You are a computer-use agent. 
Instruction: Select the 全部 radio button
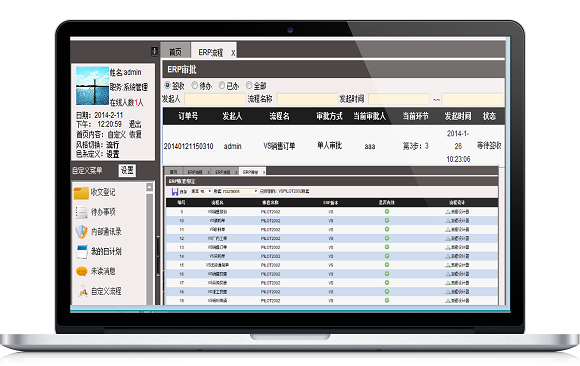[249, 85]
